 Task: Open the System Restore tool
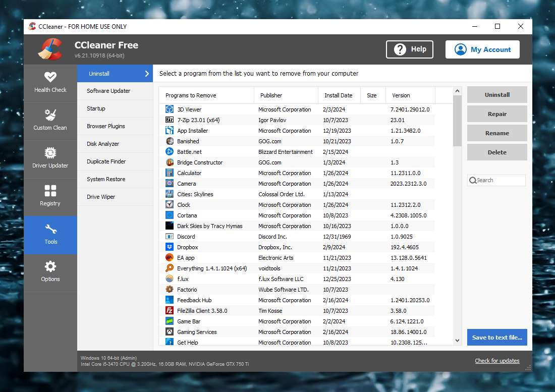tap(115, 180)
